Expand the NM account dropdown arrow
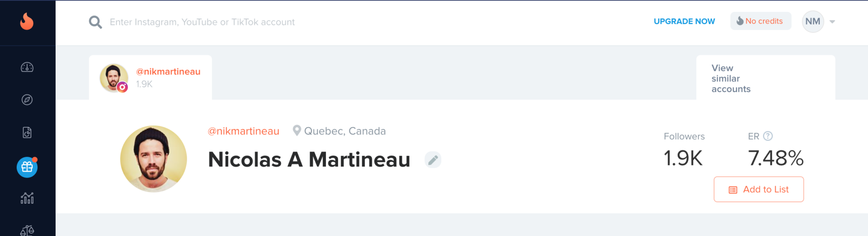The width and height of the screenshot is (868, 236). [832, 22]
